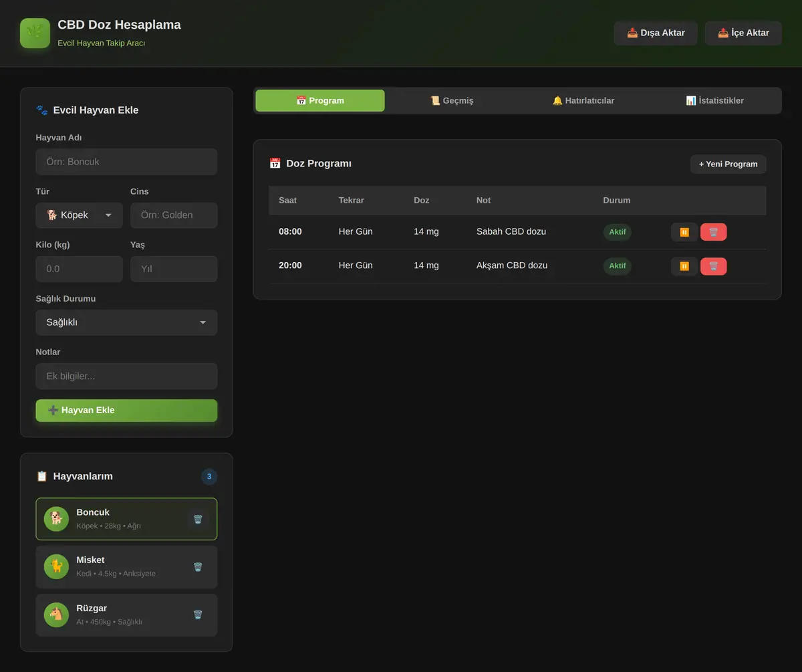The height and width of the screenshot is (672, 802).
Task: Open the İstatistikler tab
Action: tap(714, 100)
